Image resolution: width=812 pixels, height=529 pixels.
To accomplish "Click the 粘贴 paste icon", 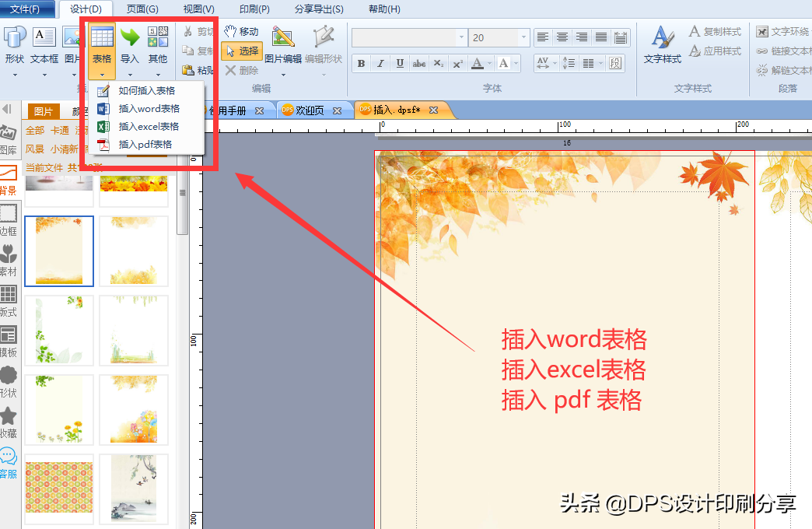I will [x=188, y=70].
